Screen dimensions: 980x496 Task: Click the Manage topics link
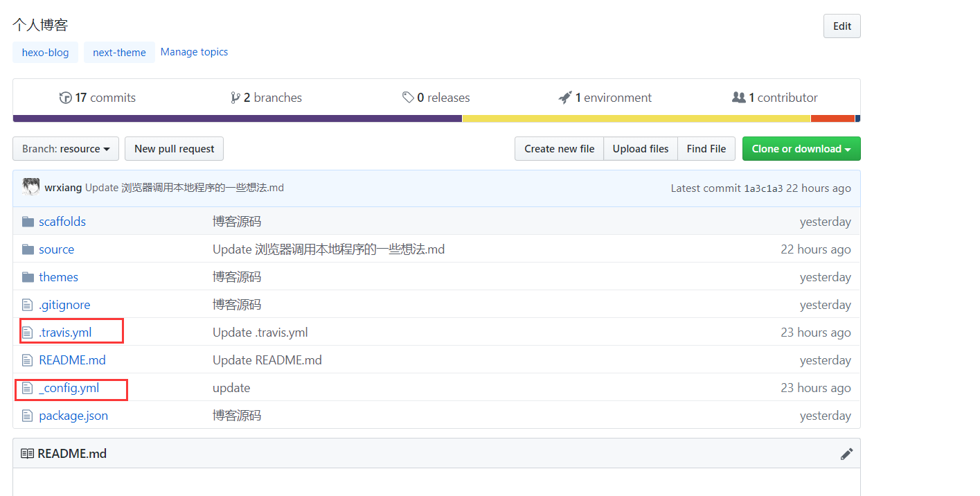(x=194, y=52)
